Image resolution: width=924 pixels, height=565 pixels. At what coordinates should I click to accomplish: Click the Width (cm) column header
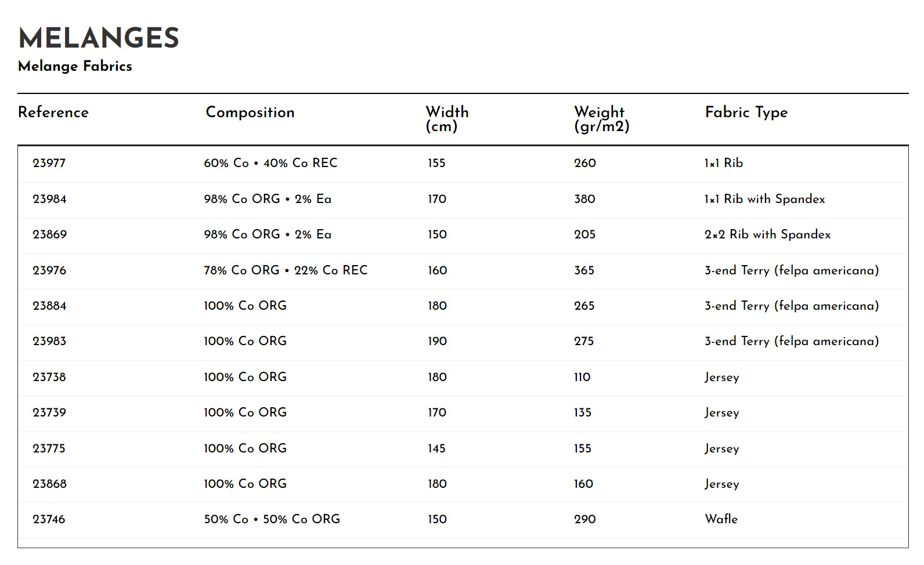(447, 119)
